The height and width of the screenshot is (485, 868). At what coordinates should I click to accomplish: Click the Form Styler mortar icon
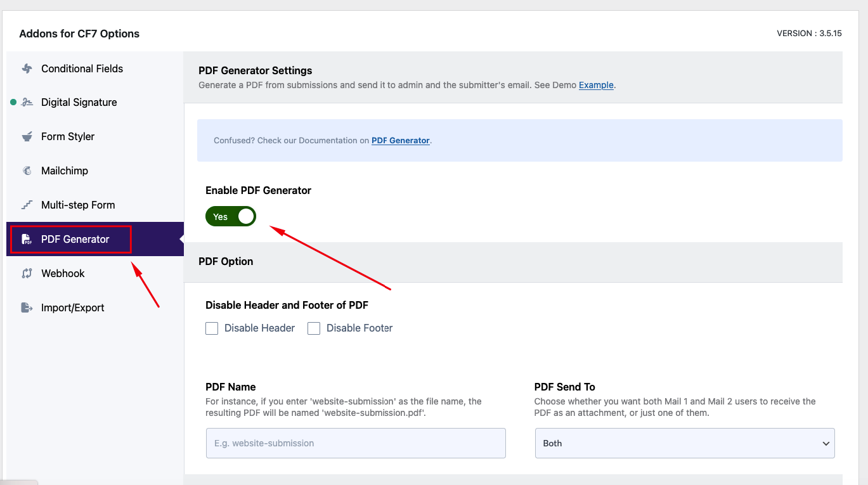(x=27, y=136)
